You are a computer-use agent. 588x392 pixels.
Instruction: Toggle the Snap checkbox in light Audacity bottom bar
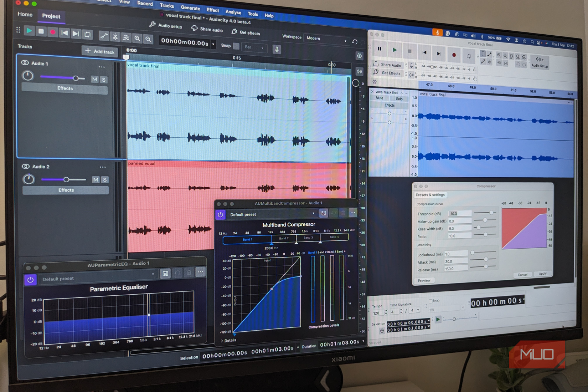[x=430, y=301]
